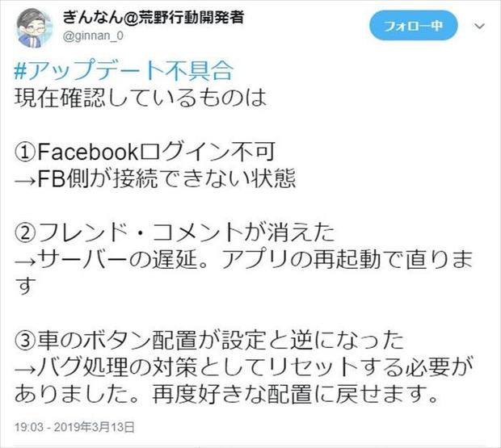Click the line 現在確認しているものは
Screen dimensions: 501x448
[141, 97]
